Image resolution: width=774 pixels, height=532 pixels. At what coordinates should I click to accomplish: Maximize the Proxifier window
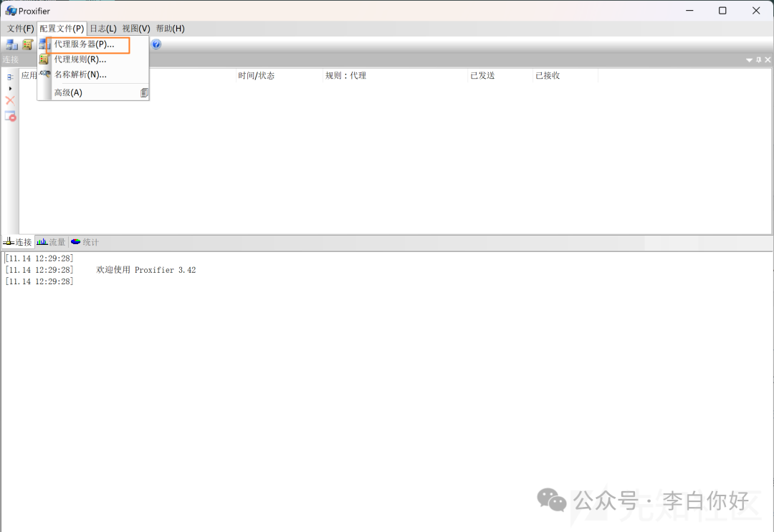(722, 10)
